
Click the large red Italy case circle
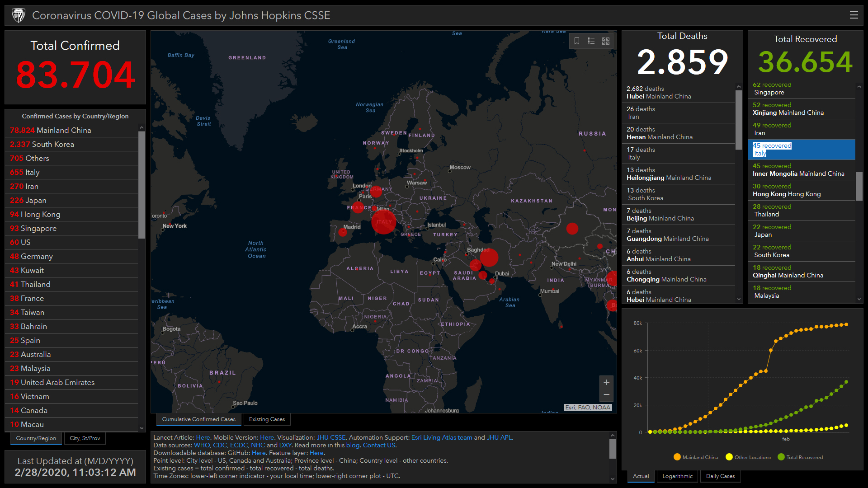(x=384, y=221)
